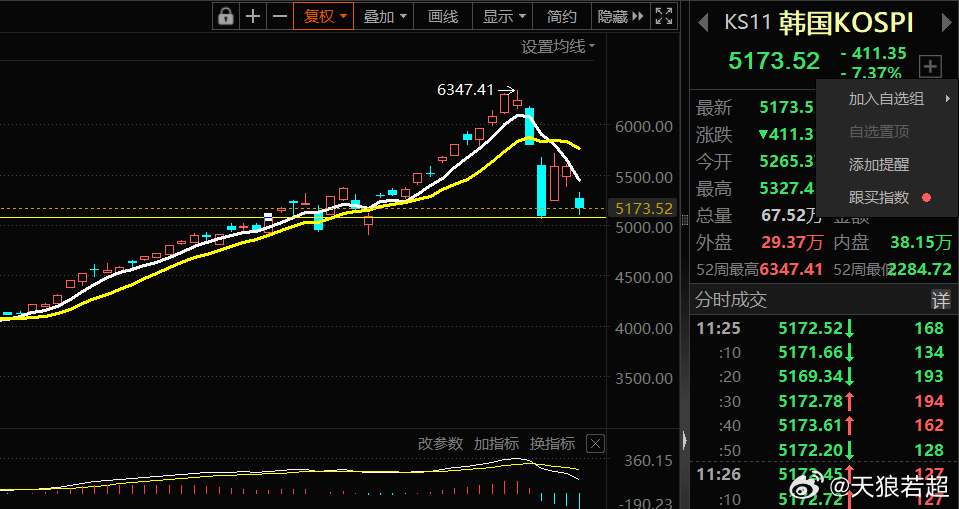Viewport: 959px width, 509px height.
Task: Click the 今开 label
Action: click(x=714, y=162)
